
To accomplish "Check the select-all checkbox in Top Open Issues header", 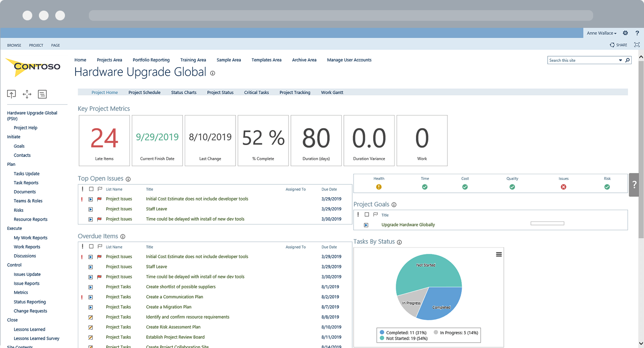I will (91, 189).
